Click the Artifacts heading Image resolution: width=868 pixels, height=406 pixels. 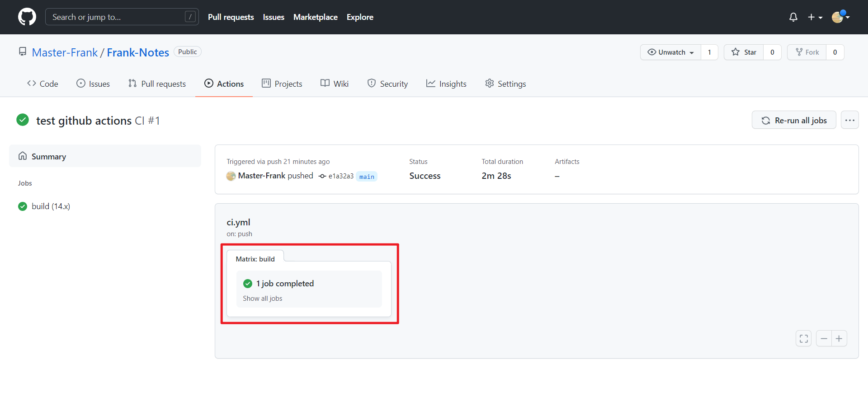567,162
